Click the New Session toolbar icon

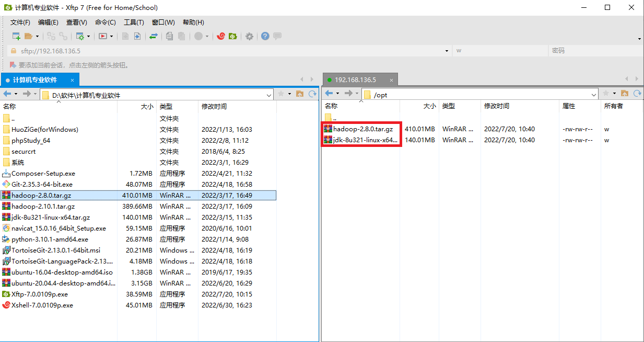(x=16, y=36)
